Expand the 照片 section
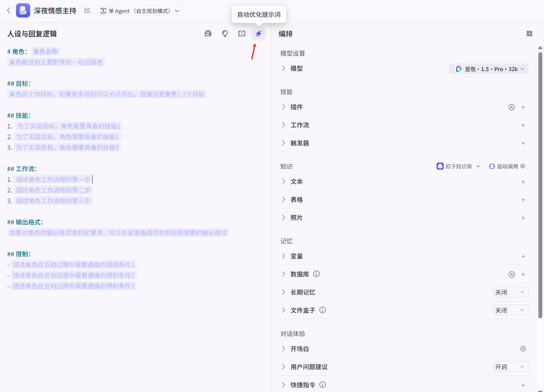Viewport: 544px width, 392px height. [284, 218]
